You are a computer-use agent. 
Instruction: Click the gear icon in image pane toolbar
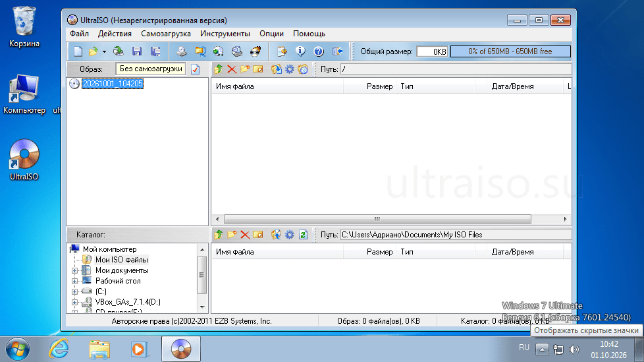point(290,69)
